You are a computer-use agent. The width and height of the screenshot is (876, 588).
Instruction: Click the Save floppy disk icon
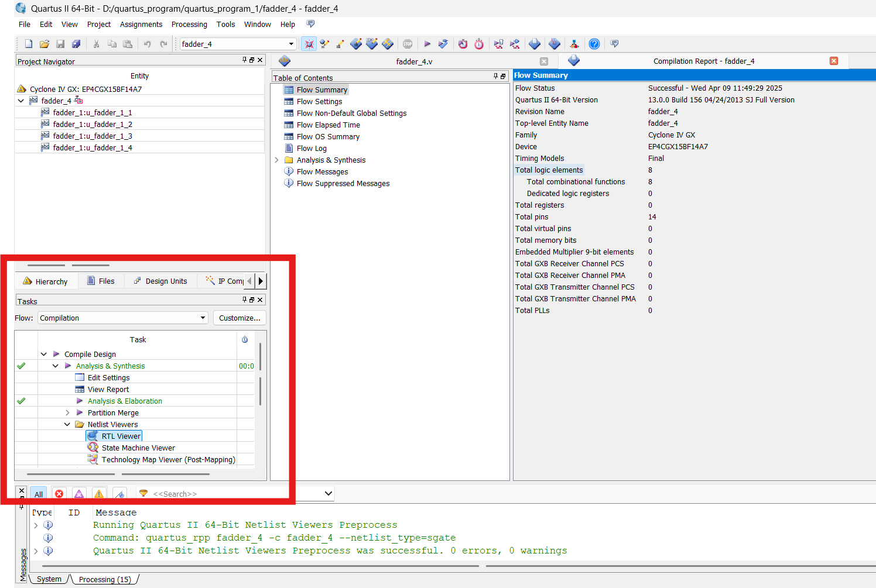[x=60, y=44]
